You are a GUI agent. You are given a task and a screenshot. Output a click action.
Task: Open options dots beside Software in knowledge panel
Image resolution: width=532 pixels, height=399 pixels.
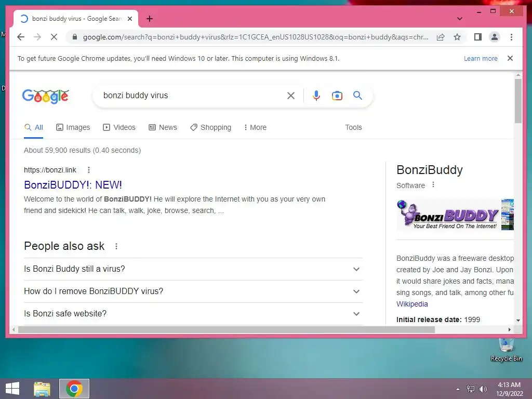[x=433, y=185]
